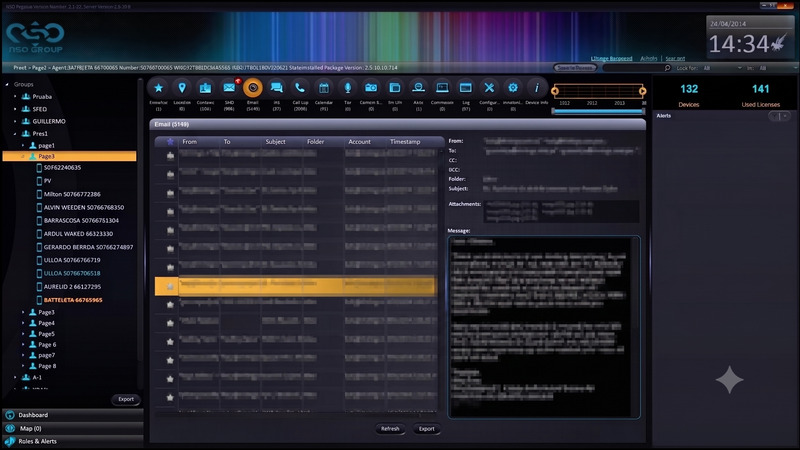Click the Dashboard icon in bottom navigation

pos(10,415)
